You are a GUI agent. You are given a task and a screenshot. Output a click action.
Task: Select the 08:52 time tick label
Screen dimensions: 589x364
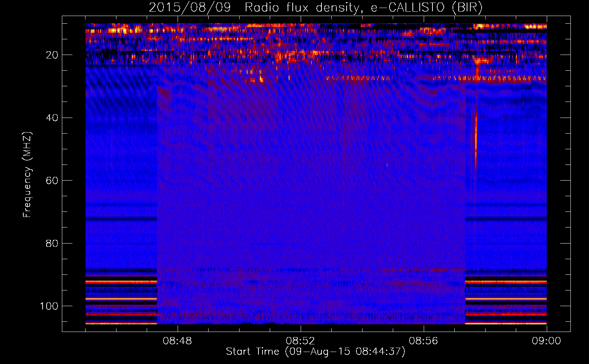coord(300,341)
